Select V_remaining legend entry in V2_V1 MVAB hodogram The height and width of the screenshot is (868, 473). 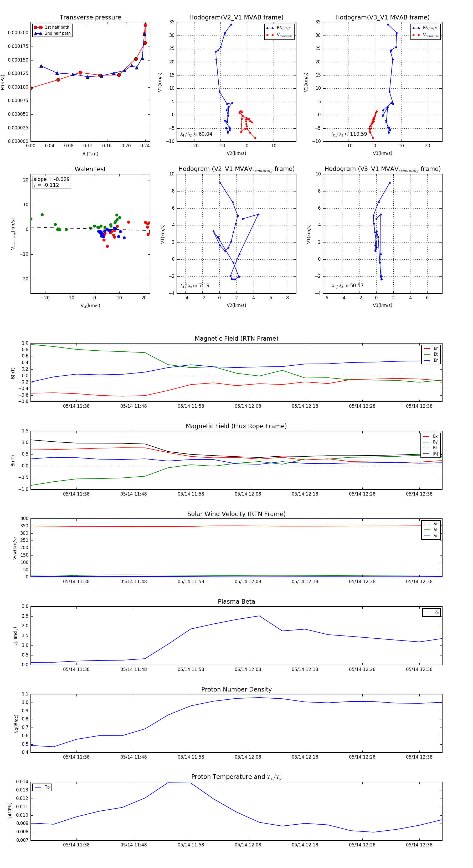click(279, 35)
